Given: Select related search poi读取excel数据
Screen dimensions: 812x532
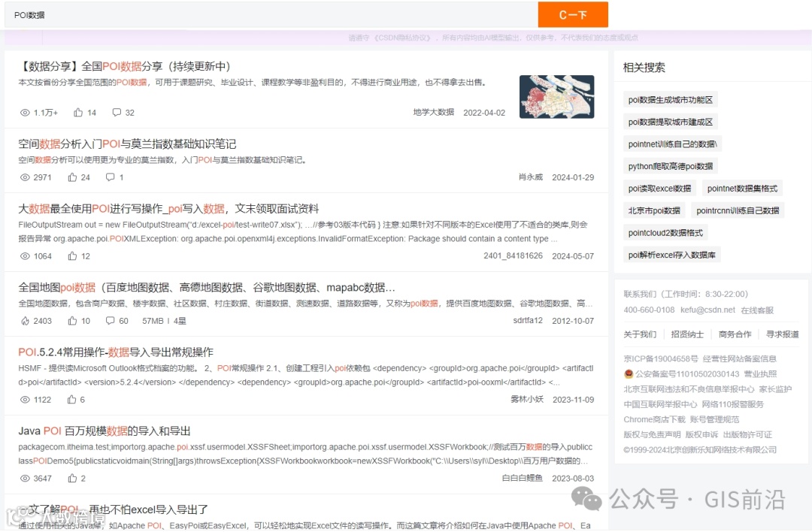Looking at the screenshot, I should (660, 189).
